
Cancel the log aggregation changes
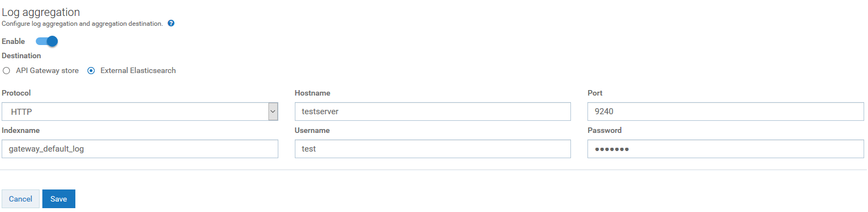pos(20,199)
